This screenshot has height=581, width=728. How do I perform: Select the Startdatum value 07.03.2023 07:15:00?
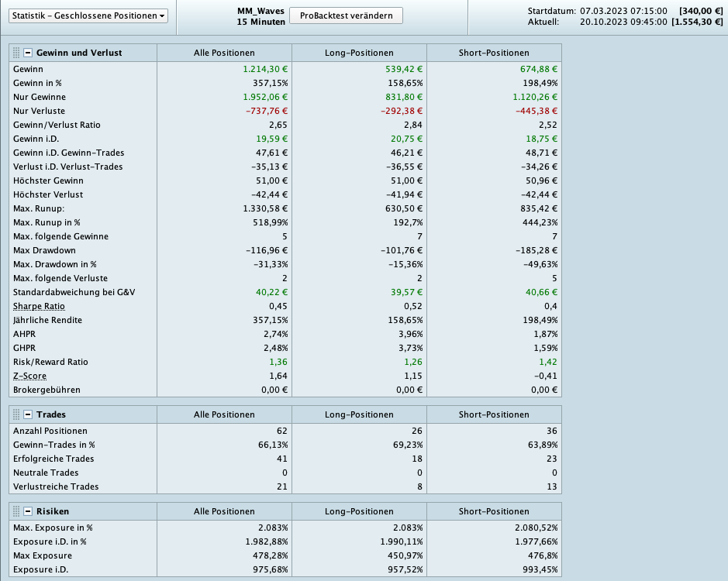(623, 11)
